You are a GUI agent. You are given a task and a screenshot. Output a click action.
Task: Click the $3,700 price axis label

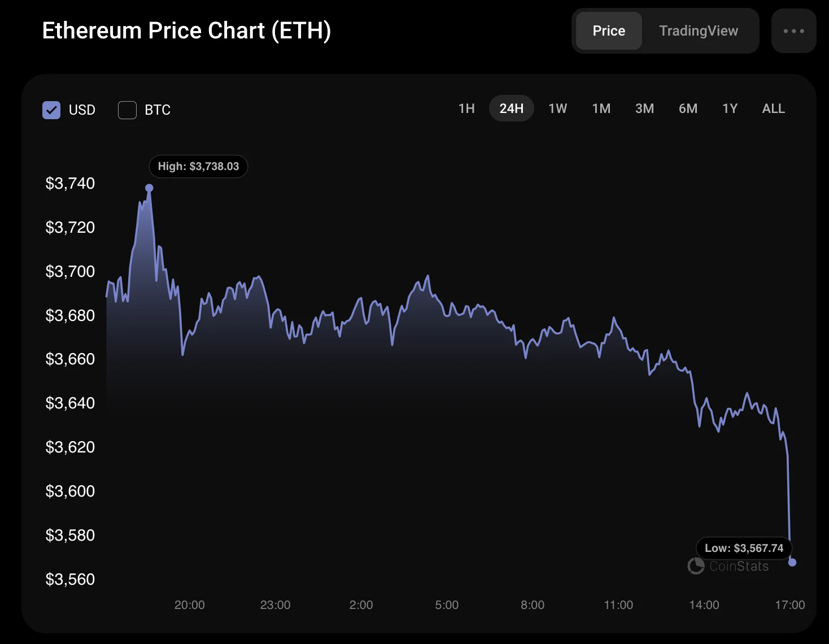(70, 272)
